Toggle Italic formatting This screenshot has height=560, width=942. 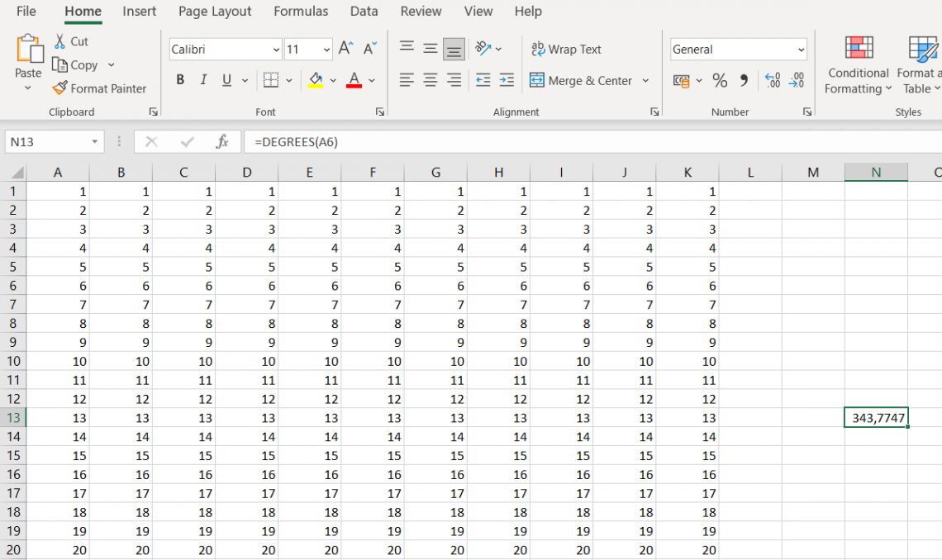click(x=203, y=80)
